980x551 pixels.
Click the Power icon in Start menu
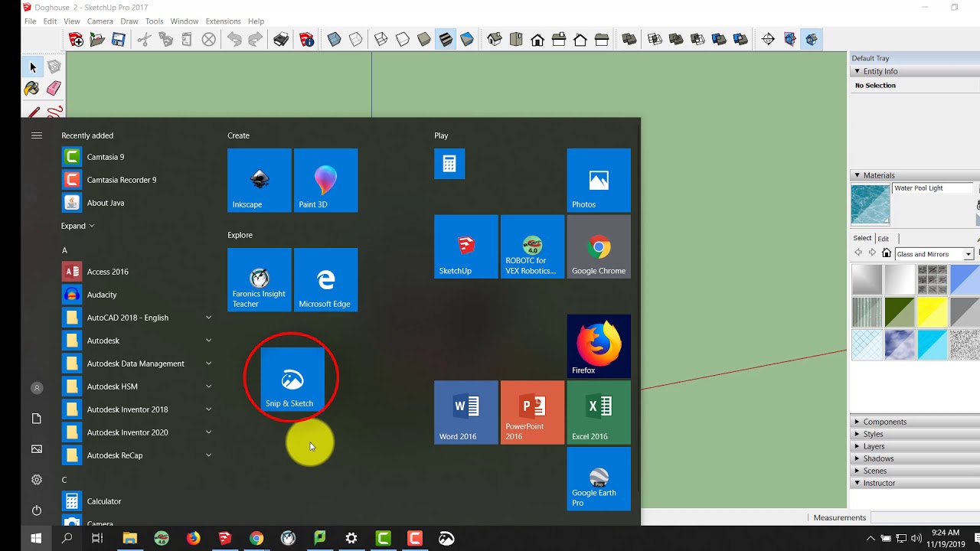tap(37, 510)
